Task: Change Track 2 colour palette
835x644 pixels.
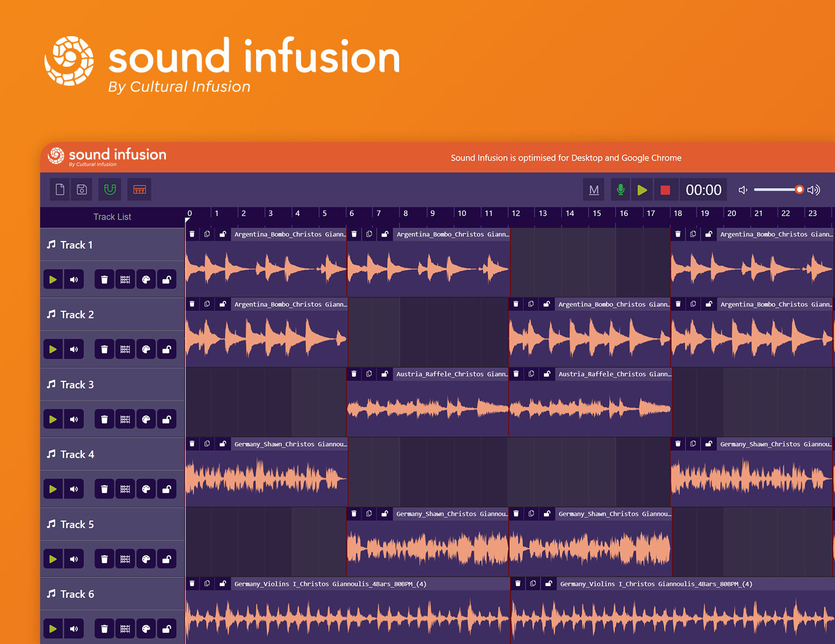Action: pos(146,350)
